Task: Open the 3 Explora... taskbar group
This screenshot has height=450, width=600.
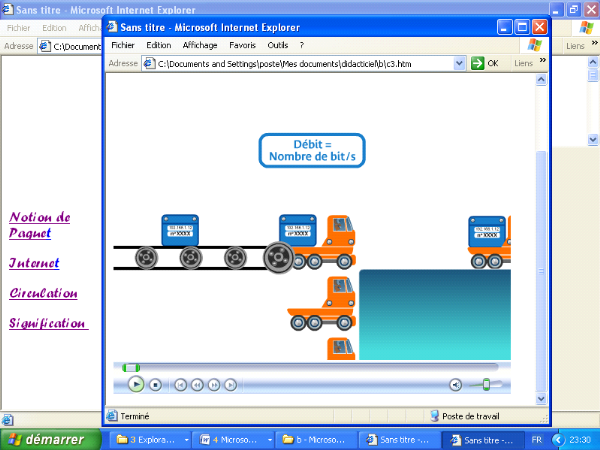Action: (x=152, y=440)
